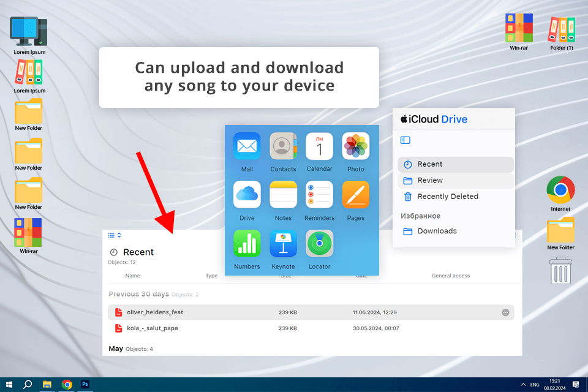This screenshot has height=392, width=588.
Task: Select Review in iCloud Drive sidebar
Action: (x=456, y=181)
